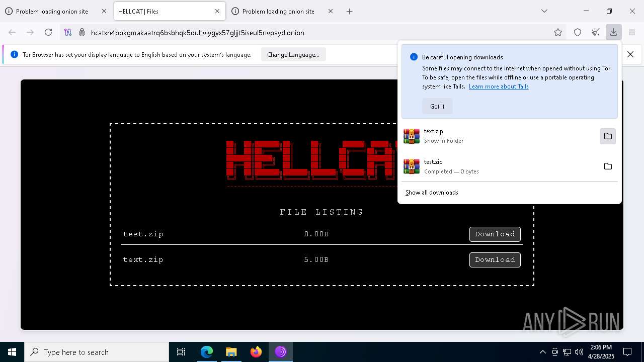
Task: Click the text.zip file name in listing
Action: (143, 259)
